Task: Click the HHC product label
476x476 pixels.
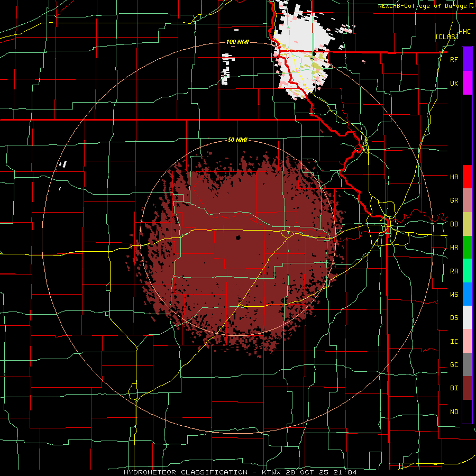Action: point(465,32)
